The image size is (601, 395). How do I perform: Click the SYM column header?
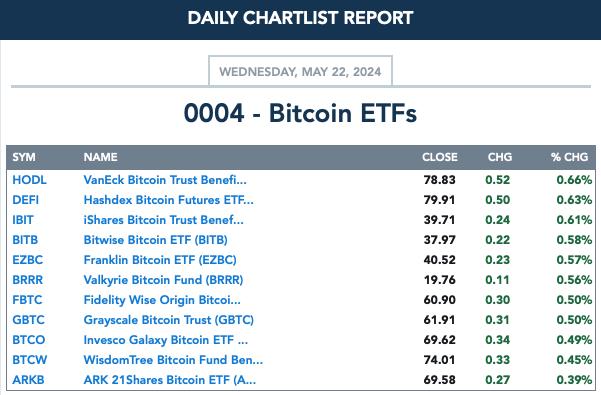[x=24, y=157]
